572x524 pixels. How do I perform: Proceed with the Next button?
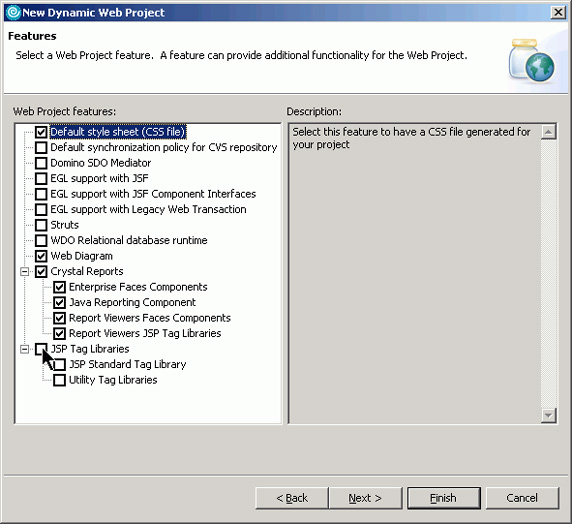point(365,498)
